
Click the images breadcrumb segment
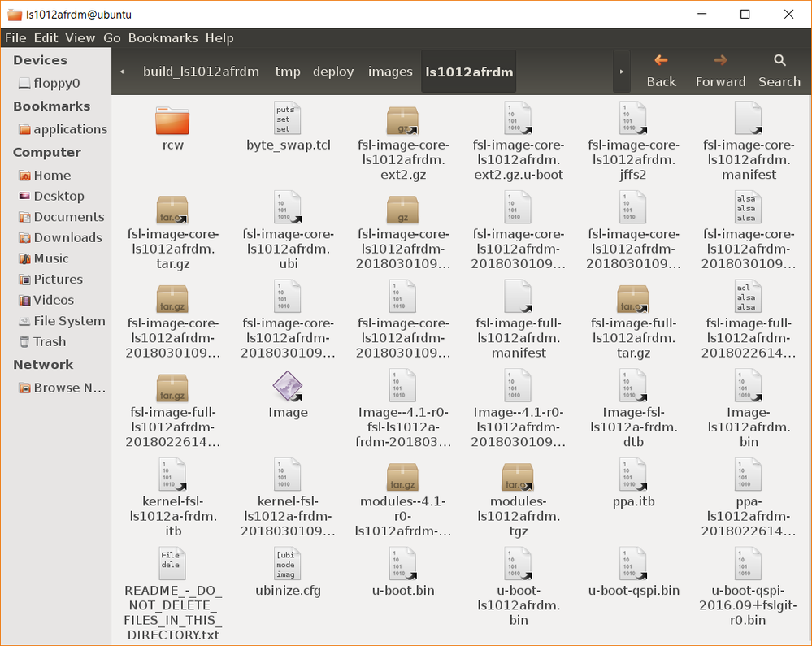[x=390, y=71]
